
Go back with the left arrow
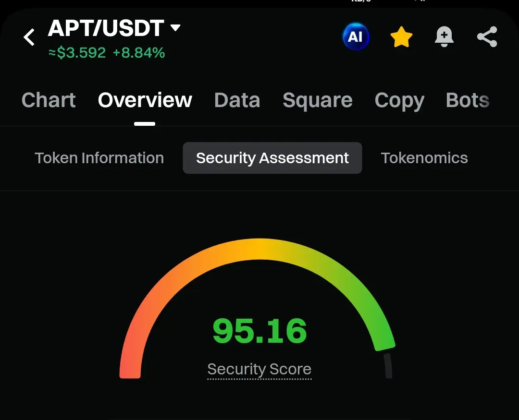click(29, 36)
